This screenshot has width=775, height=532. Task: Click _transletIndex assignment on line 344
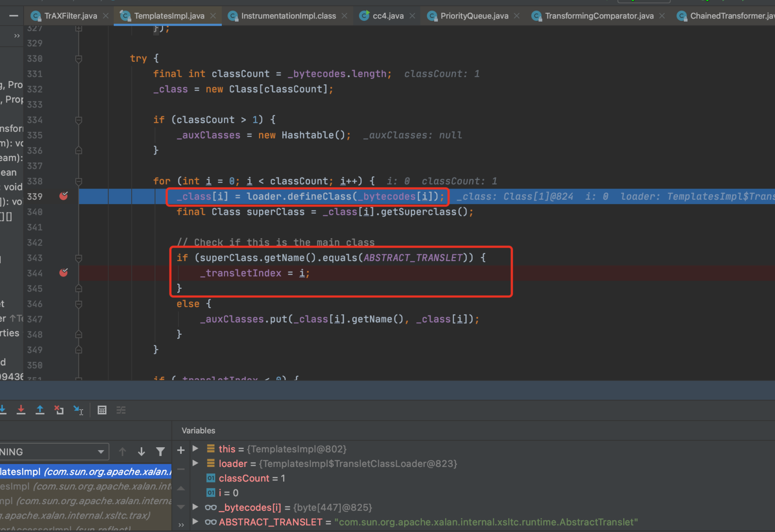point(255,273)
